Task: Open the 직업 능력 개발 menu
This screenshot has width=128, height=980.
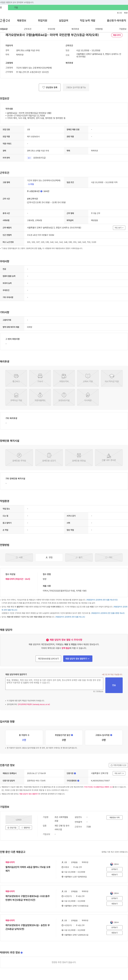Action: click(x=87, y=21)
